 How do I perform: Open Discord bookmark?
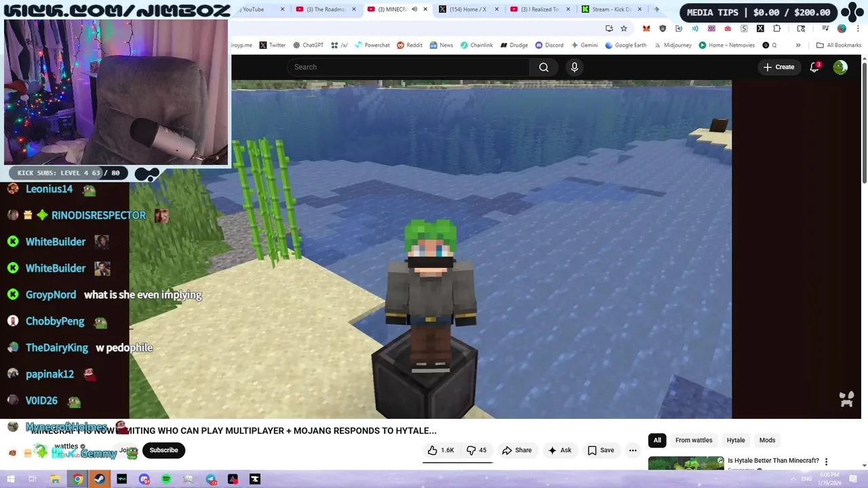[549, 45]
